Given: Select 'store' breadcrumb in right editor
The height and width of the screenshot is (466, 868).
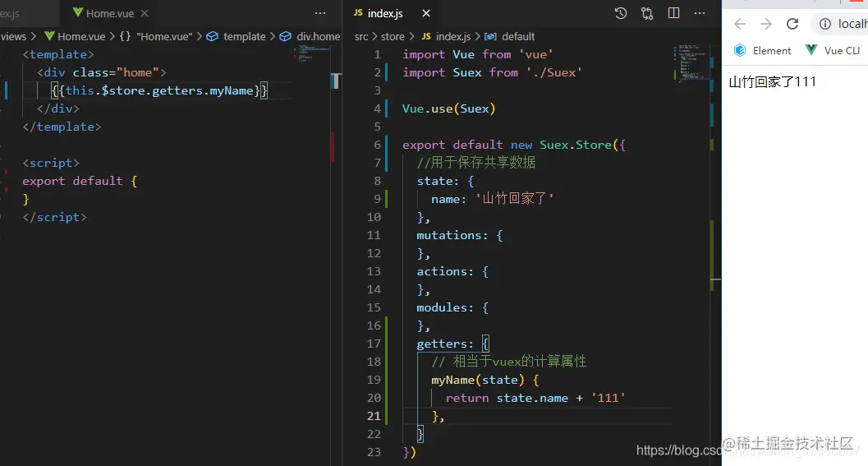Looking at the screenshot, I should pyautogui.click(x=393, y=36).
